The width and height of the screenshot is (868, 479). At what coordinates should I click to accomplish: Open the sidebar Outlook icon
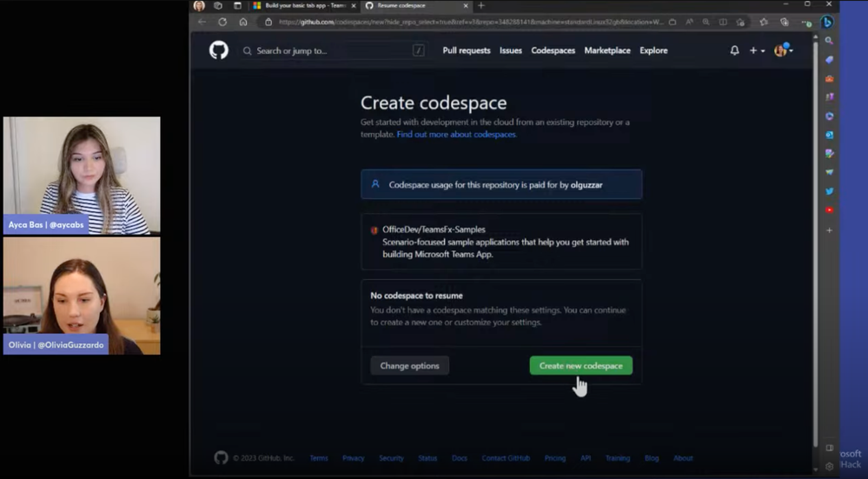point(829,135)
